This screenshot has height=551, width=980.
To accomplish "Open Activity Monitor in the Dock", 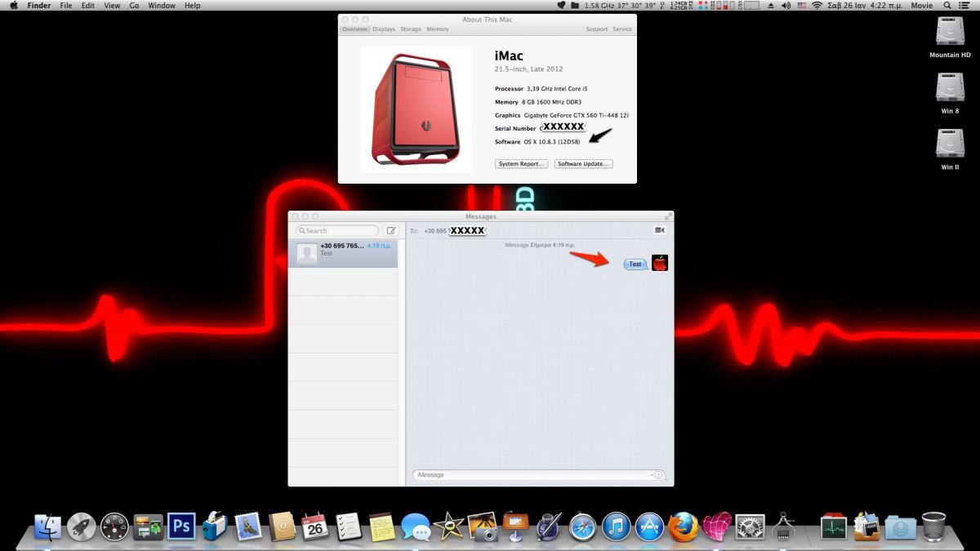I will (x=834, y=527).
